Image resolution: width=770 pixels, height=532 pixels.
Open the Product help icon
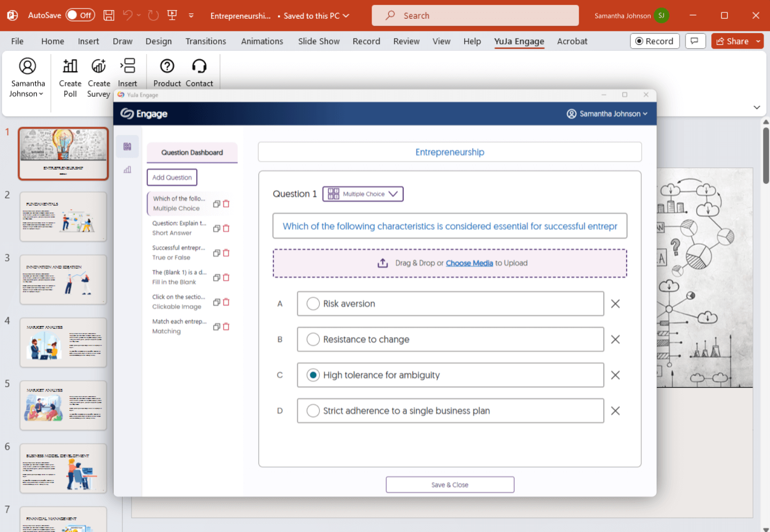click(x=166, y=71)
